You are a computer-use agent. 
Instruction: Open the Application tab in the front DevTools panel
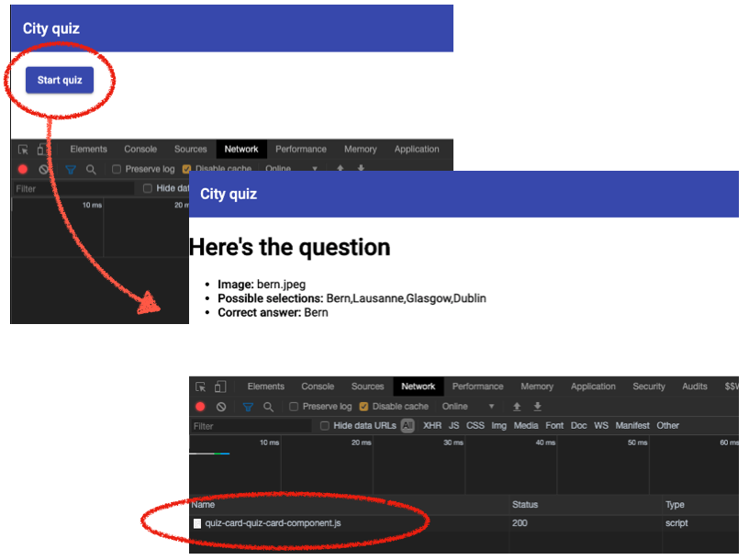[x=593, y=386]
